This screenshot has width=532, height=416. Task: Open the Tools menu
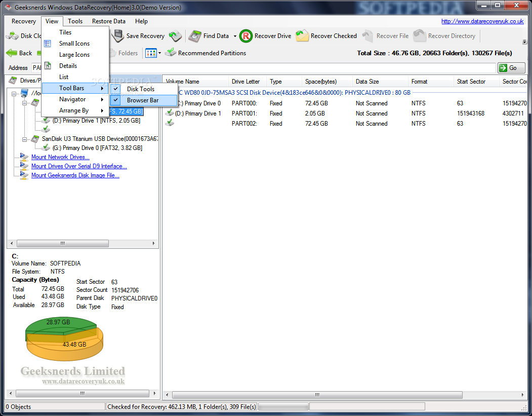click(75, 21)
